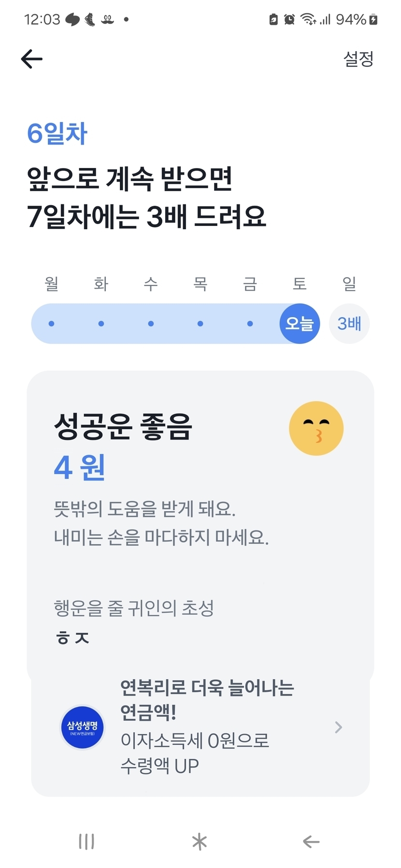Tap the Android recent apps icon
401x868 pixels.
coord(86,841)
